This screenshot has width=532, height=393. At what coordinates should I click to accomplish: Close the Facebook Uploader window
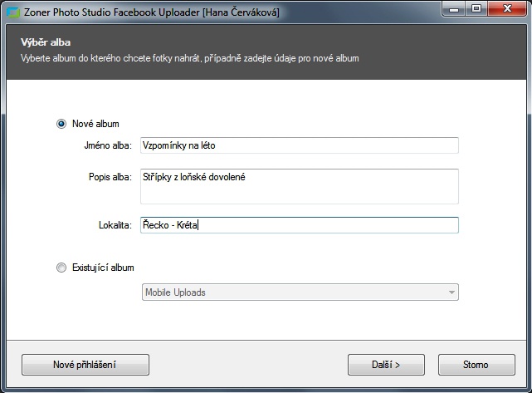pyautogui.click(x=507, y=9)
